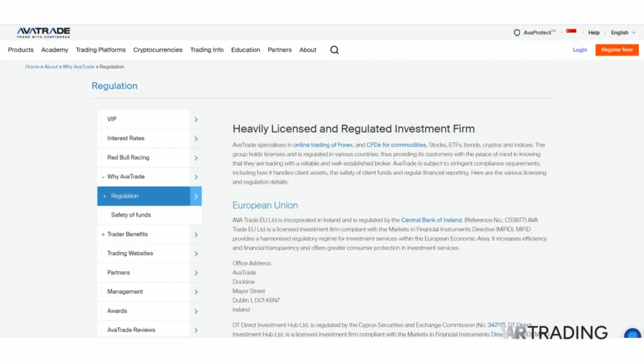Open the Education menu
The width and height of the screenshot is (644, 362).
point(246,50)
